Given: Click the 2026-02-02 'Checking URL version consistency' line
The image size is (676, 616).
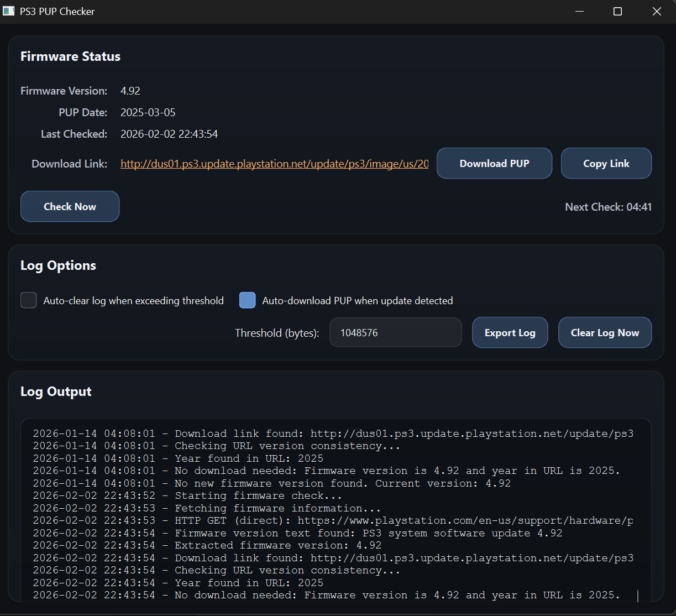Looking at the screenshot, I should coord(217,570).
